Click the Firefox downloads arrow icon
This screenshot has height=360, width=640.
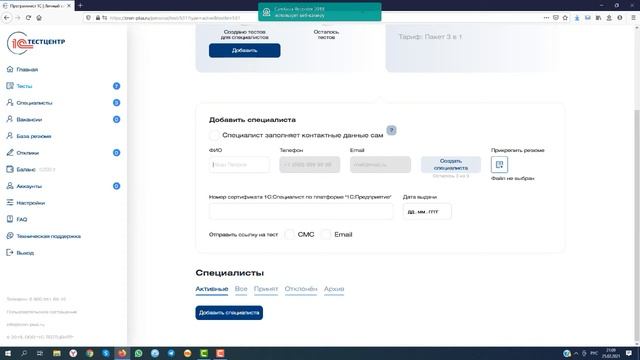tap(577, 18)
